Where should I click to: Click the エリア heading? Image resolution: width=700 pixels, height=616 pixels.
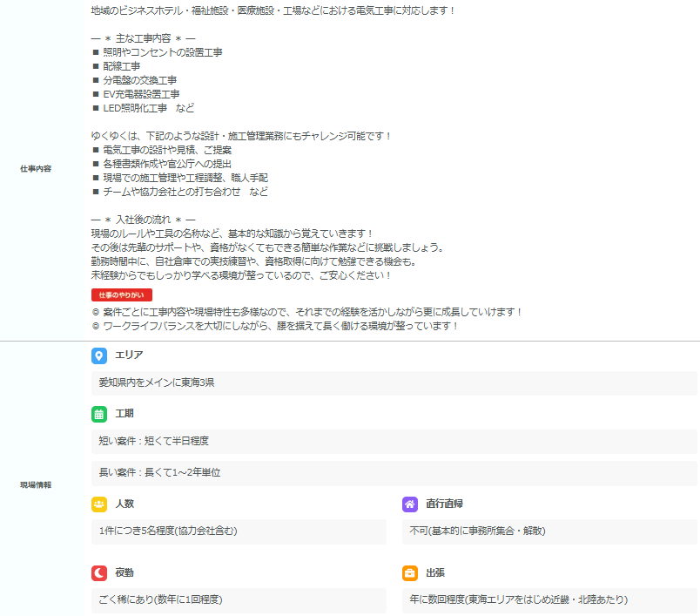pos(129,355)
